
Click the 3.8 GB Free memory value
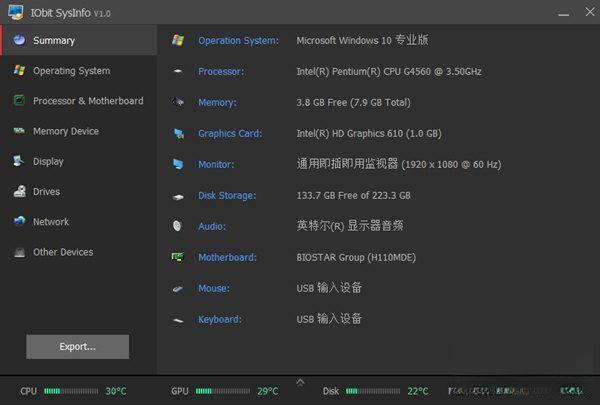pyautogui.click(x=353, y=103)
